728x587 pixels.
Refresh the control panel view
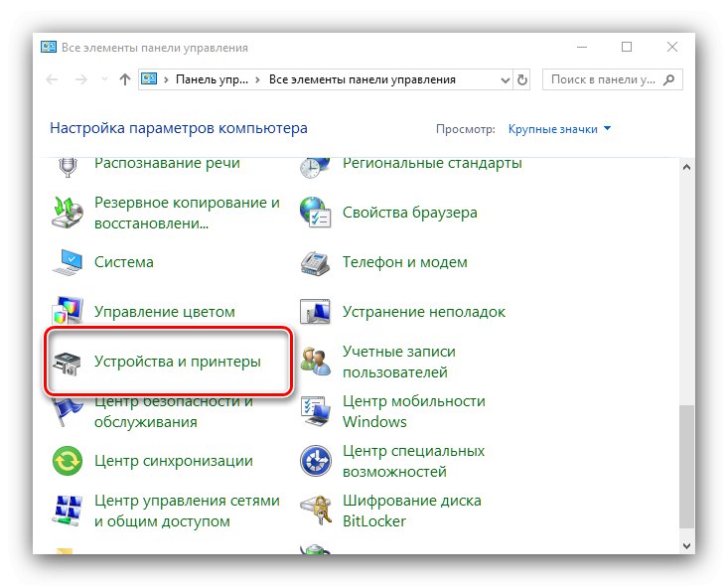(x=522, y=79)
